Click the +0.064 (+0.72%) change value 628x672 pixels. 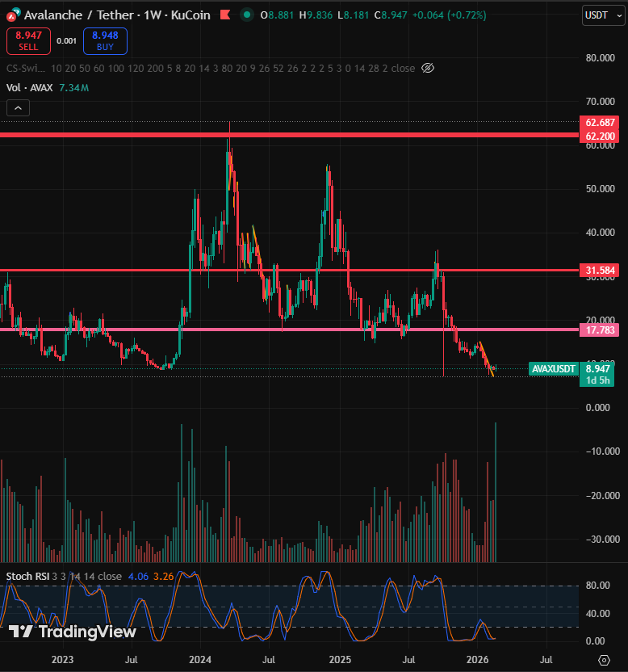[449, 15]
